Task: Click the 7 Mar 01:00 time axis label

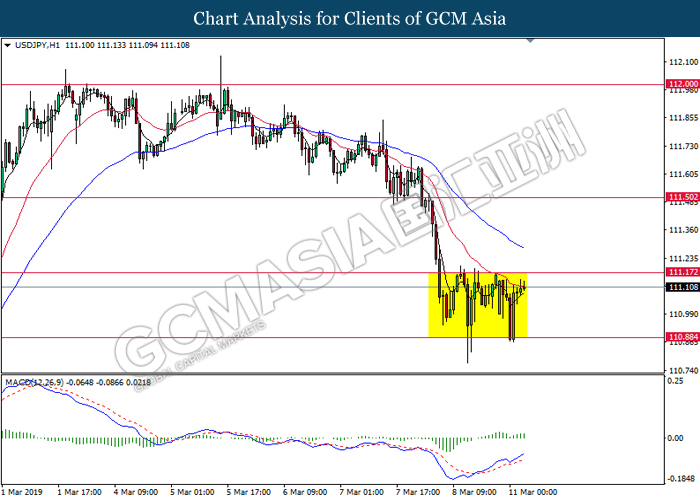Action: 362,492
